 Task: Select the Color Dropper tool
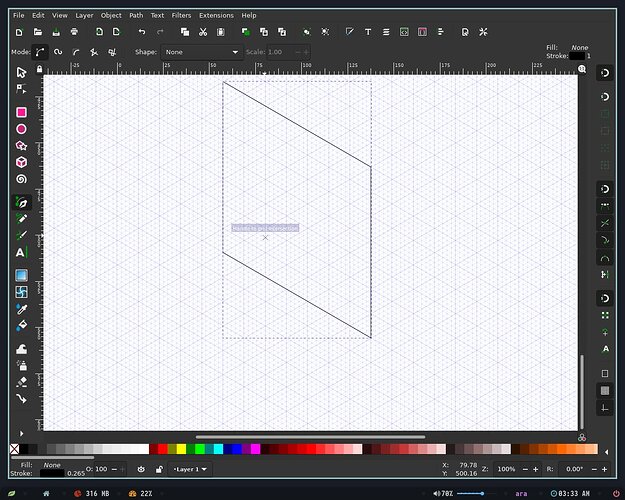point(22,309)
